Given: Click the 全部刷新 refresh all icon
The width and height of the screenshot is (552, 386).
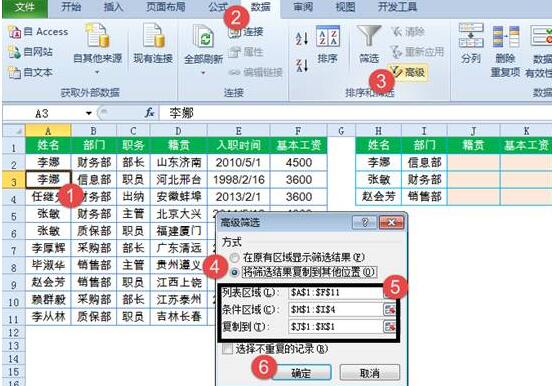Looking at the screenshot, I should [x=203, y=37].
